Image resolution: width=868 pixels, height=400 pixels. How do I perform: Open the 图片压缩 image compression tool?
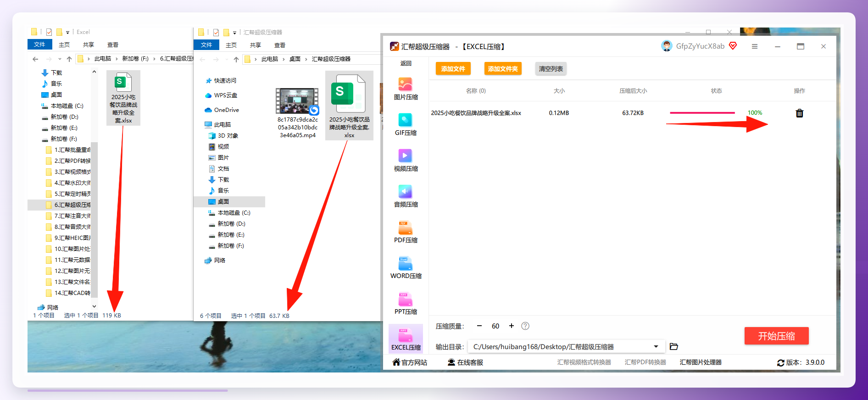point(406,89)
